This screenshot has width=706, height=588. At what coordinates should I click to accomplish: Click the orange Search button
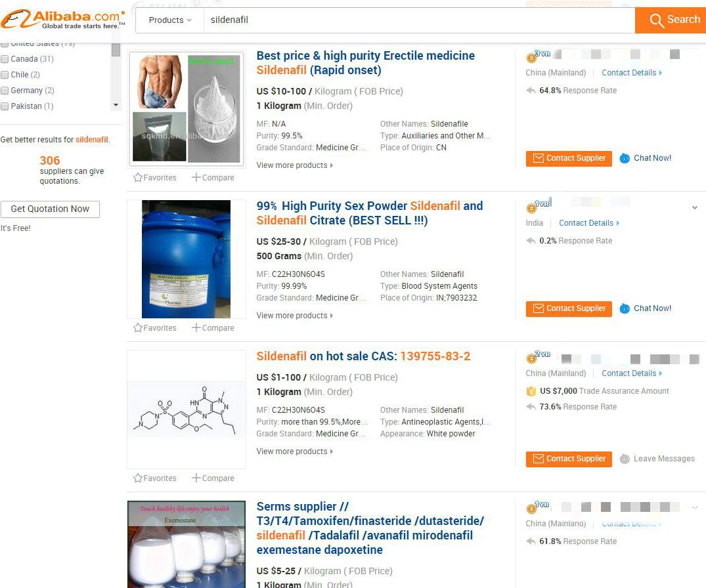click(x=671, y=20)
